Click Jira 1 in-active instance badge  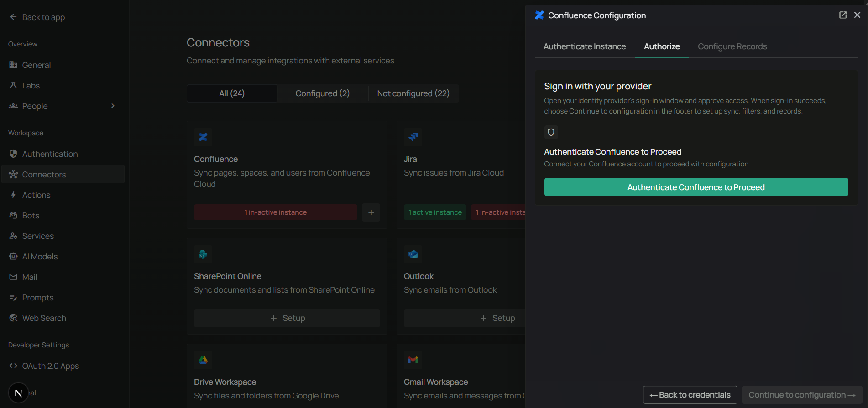pyautogui.click(x=498, y=212)
